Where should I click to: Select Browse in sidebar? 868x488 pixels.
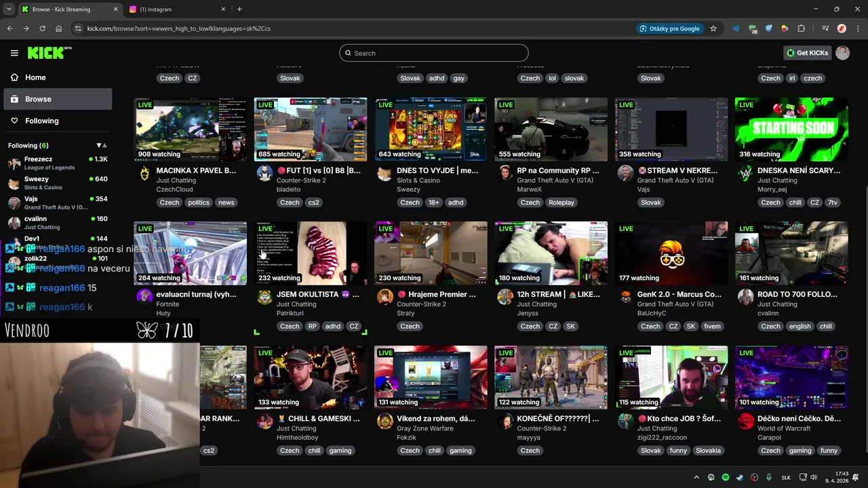click(57, 99)
